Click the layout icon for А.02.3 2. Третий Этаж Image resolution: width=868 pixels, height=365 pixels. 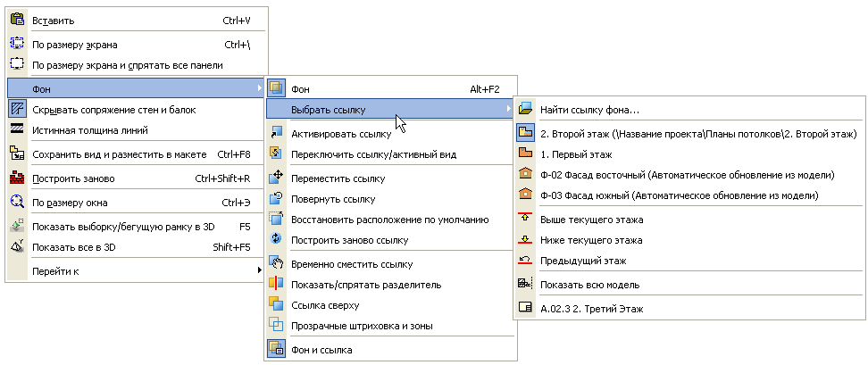click(525, 309)
